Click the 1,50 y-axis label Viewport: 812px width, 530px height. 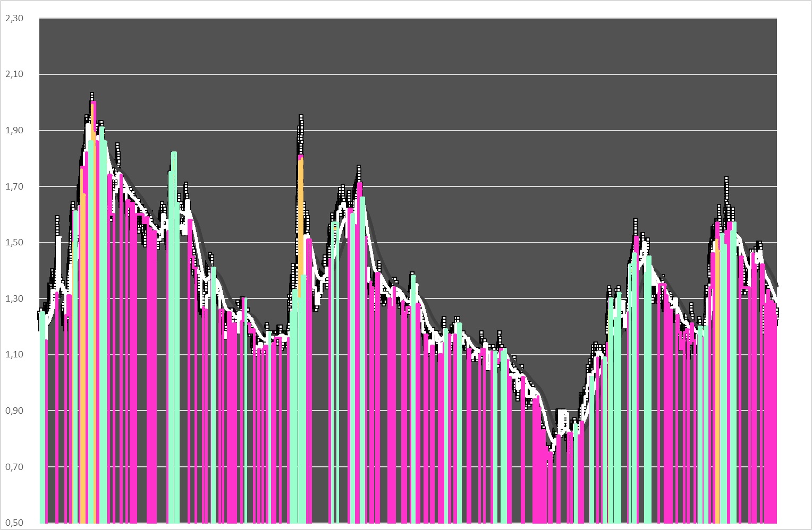14,243
